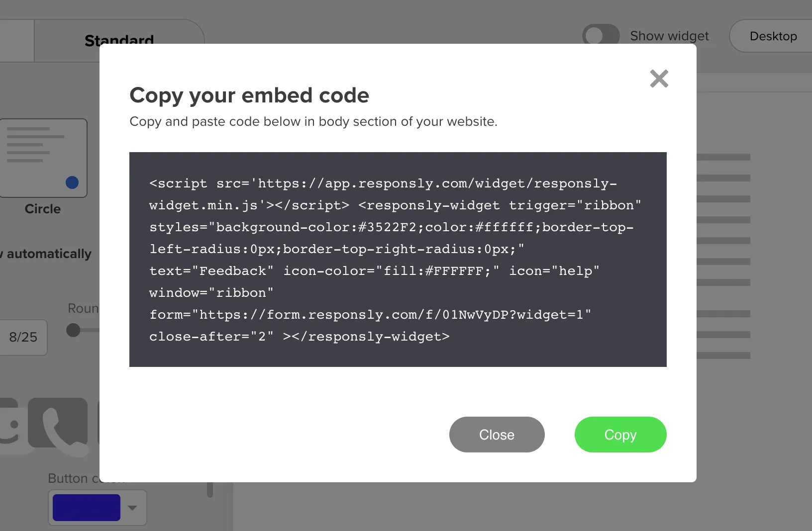812x531 pixels.
Task: Select the tab left of Standard
Action: click(x=16, y=40)
